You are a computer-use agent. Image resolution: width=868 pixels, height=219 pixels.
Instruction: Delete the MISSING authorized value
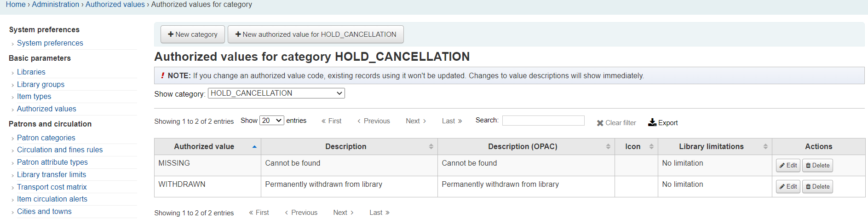817,166
